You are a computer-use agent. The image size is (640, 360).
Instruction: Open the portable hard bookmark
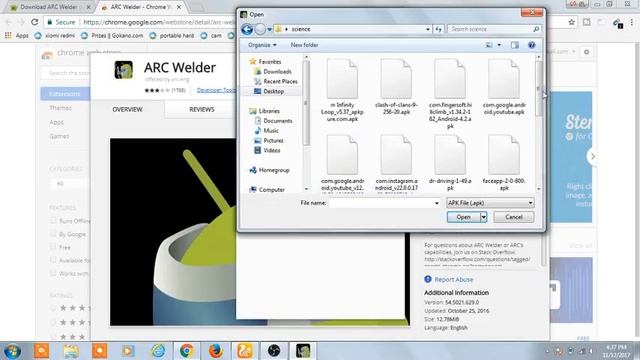[x=172, y=36]
